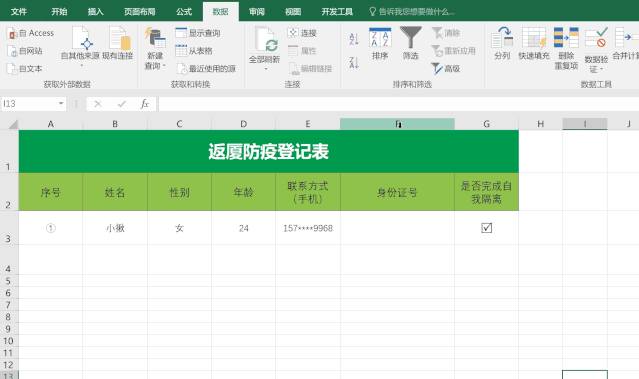Click the 全部刷新 dropdown arrow
Image resolution: width=639 pixels, height=379 pixels.
[266, 69]
